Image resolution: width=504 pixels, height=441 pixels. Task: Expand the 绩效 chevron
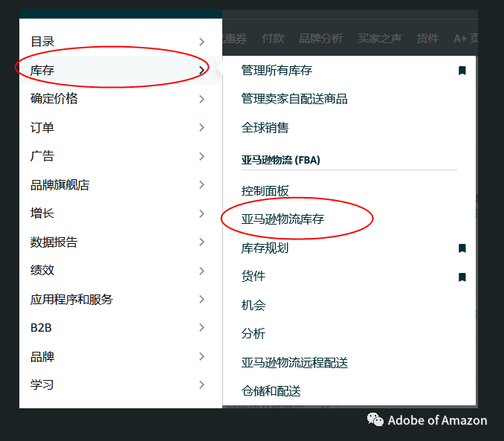201,271
